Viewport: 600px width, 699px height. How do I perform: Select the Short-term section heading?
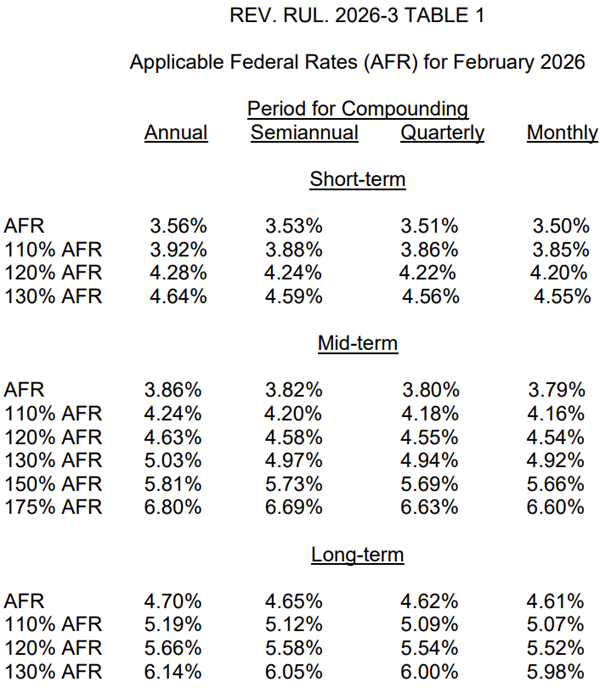click(357, 180)
